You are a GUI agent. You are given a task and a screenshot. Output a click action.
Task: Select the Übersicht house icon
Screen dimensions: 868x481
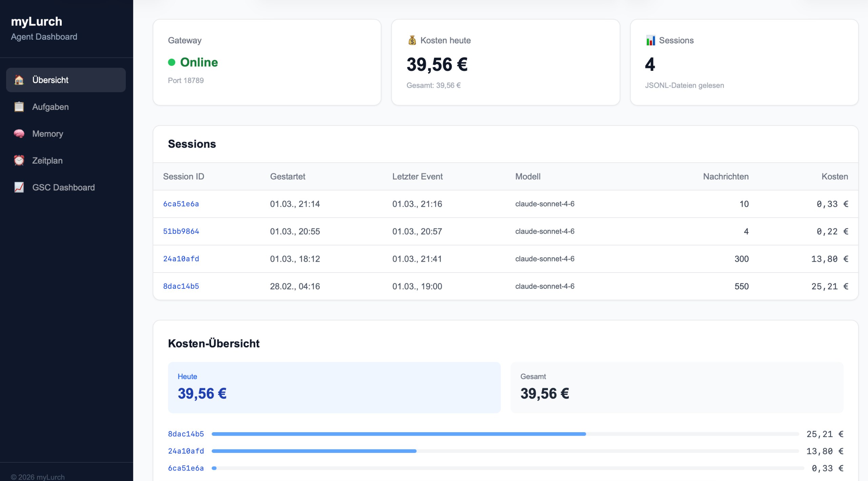click(19, 80)
